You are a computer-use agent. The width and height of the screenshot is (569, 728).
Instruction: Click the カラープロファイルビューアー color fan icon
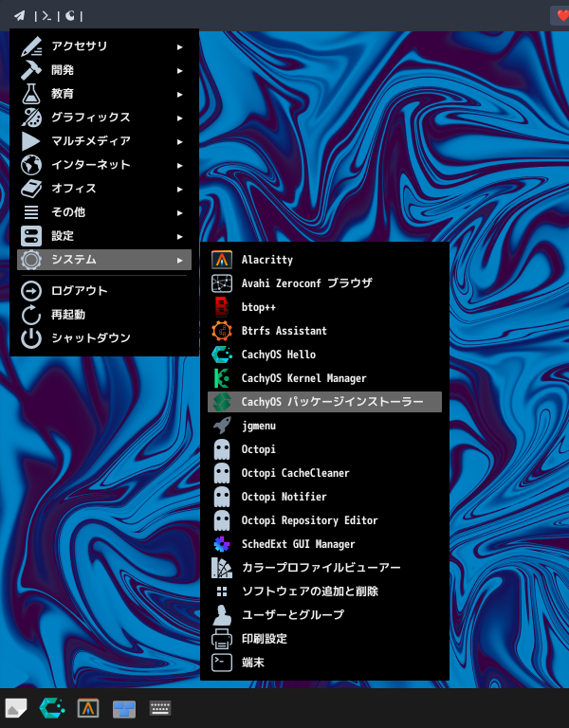[222, 568]
